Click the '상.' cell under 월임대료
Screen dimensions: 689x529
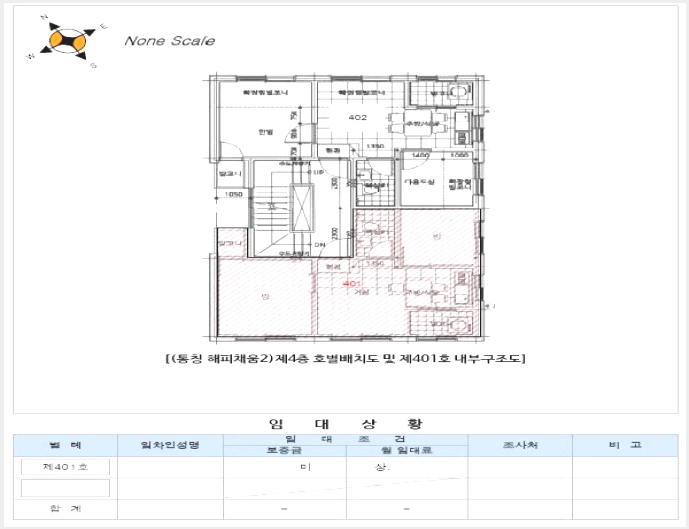pos(382,467)
